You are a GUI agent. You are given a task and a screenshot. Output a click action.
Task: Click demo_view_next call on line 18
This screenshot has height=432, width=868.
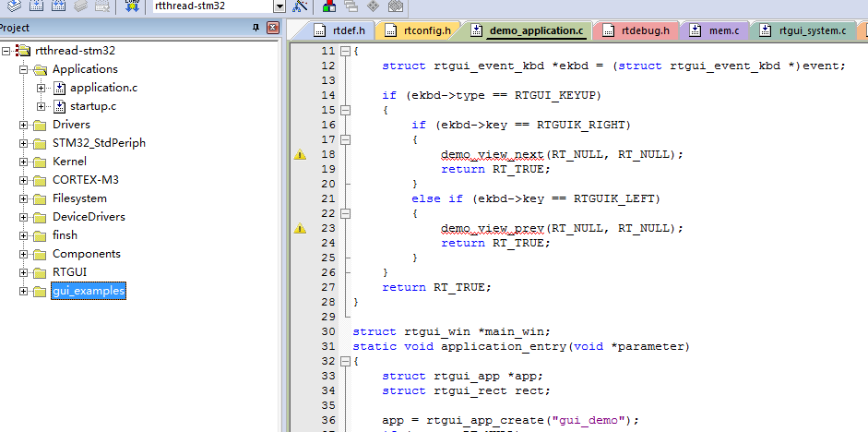493,154
